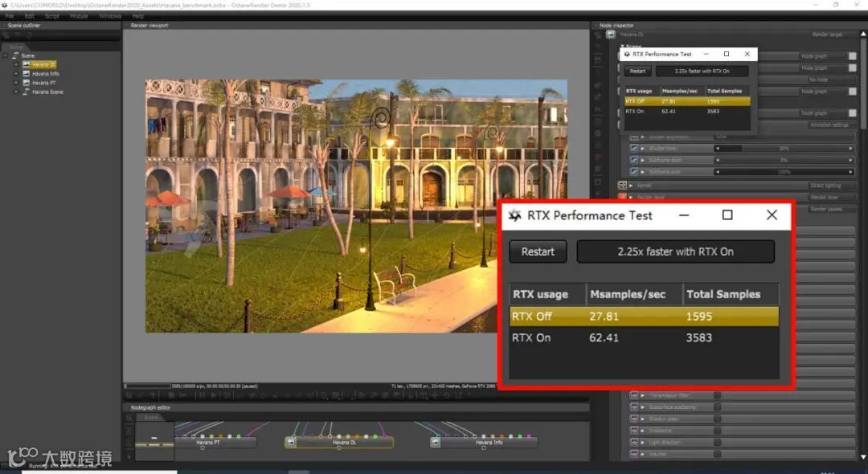
Task: Expand the Subframe end parameter
Action: point(643,172)
